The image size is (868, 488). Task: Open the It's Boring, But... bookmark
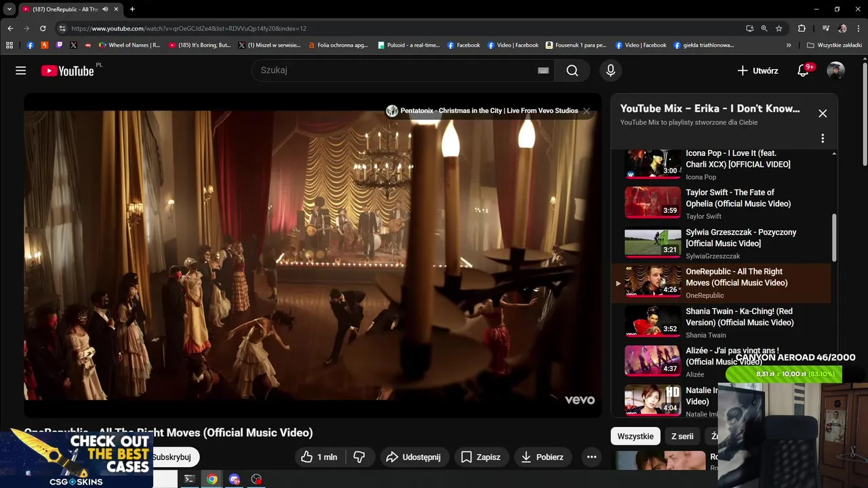tap(199, 45)
